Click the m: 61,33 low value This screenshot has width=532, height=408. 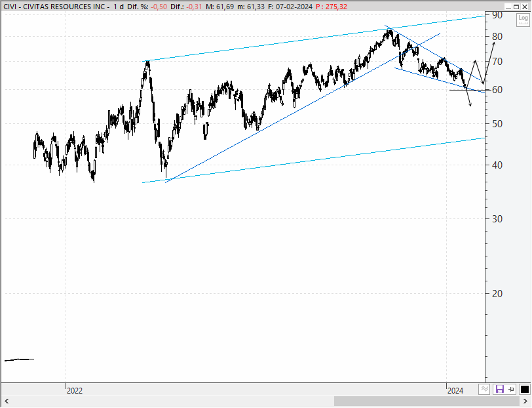coord(251,7)
